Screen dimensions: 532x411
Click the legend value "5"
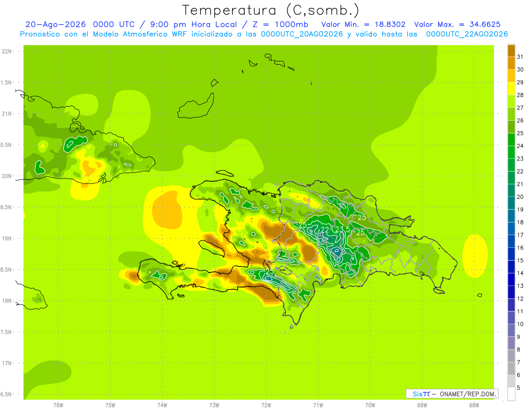519,388
